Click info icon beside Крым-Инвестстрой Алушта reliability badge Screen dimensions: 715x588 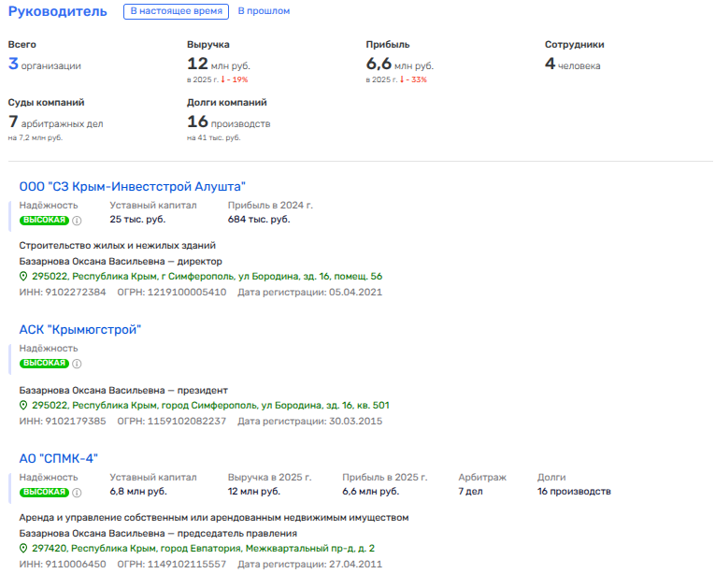tap(78, 221)
